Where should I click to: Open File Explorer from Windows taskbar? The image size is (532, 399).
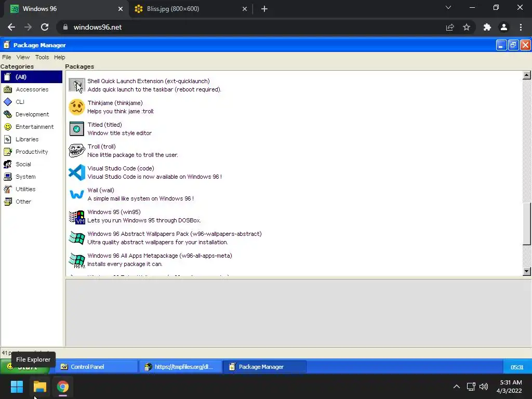click(39, 387)
